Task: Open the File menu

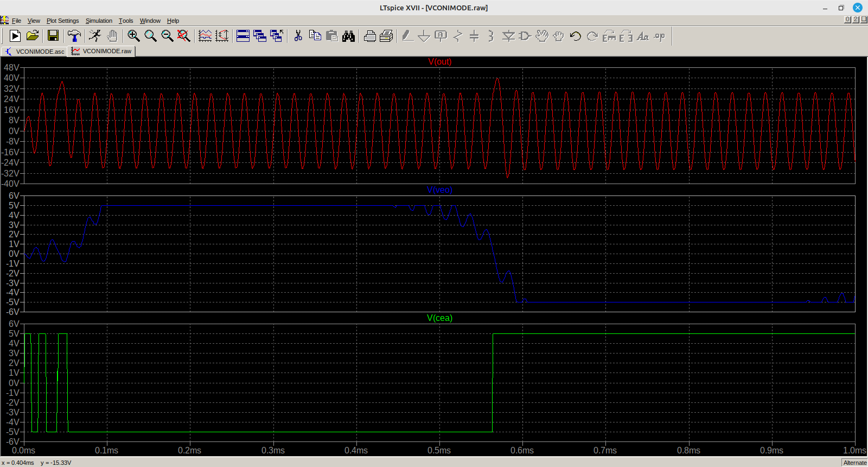Action: 16,21
